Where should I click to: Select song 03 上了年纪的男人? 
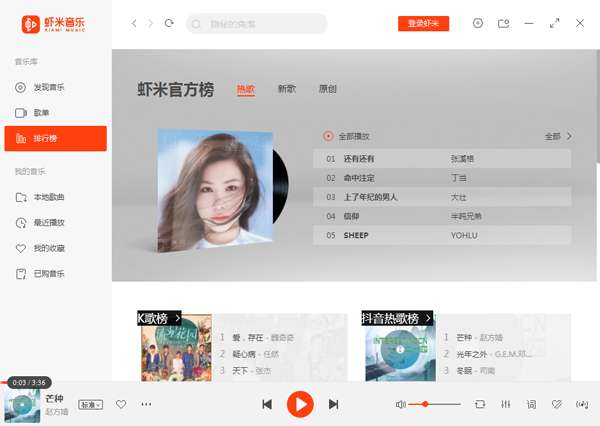tap(442, 197)
